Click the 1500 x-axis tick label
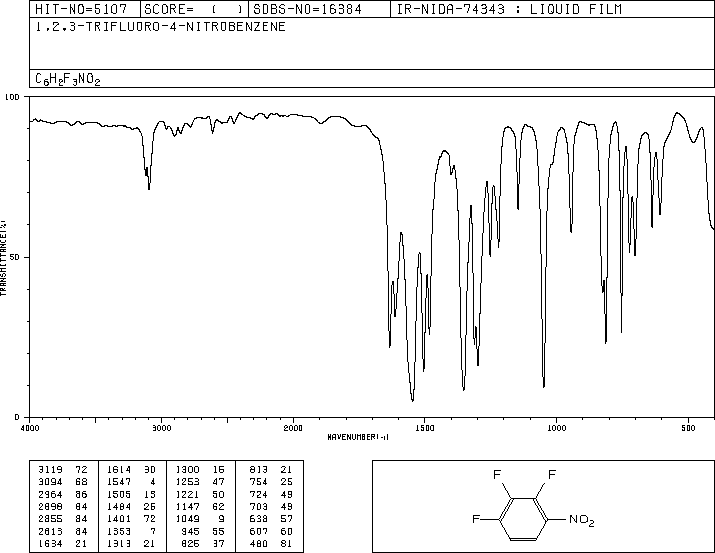 (425, 428)
